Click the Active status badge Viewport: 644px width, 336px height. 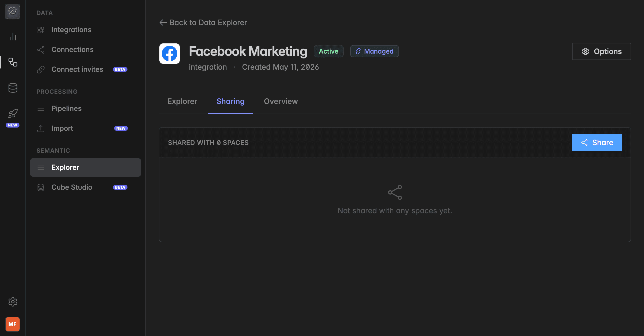pyautogui.click(x=329, y=51)
